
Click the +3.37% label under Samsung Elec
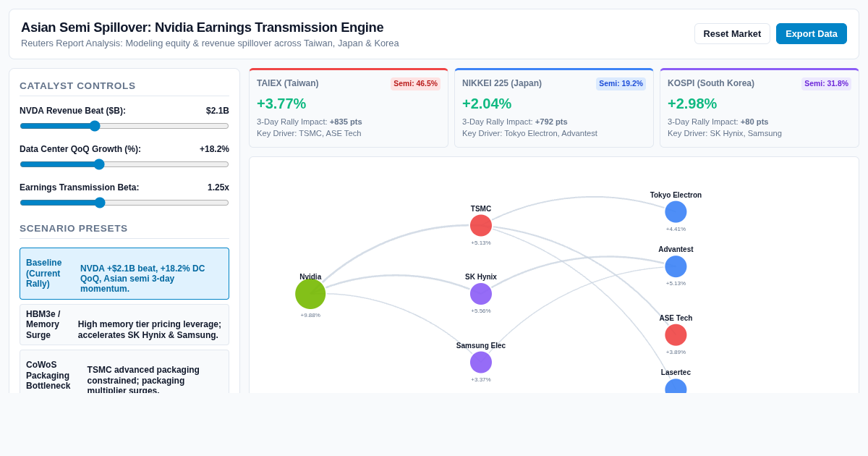click(481, 380)
